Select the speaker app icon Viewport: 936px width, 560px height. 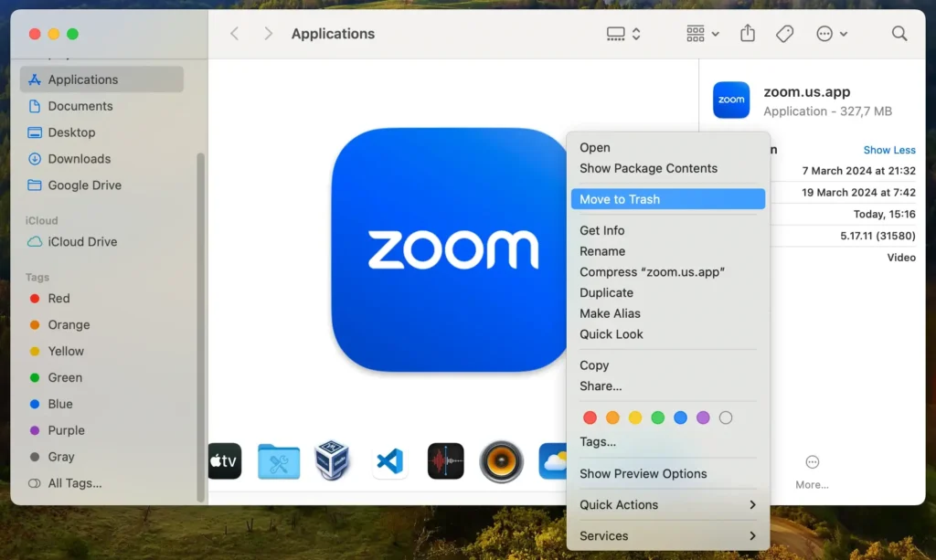click(x=502, y=461)
